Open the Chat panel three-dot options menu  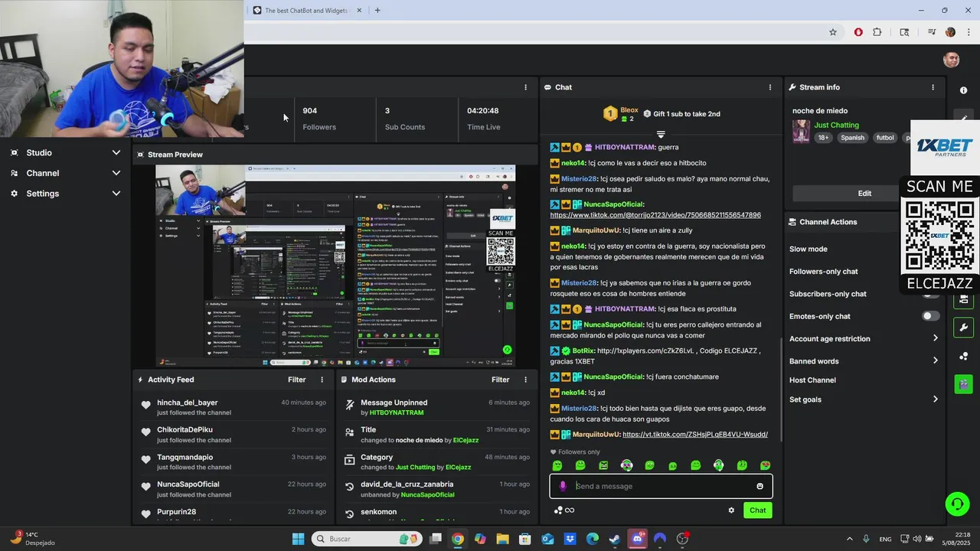point(770,87)
